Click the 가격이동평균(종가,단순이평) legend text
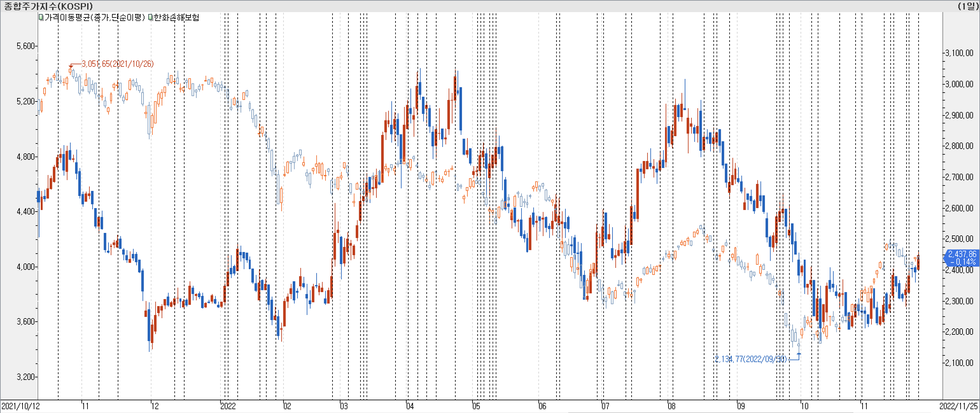This screenshot has width=980, height=413. tap(94, 17)
